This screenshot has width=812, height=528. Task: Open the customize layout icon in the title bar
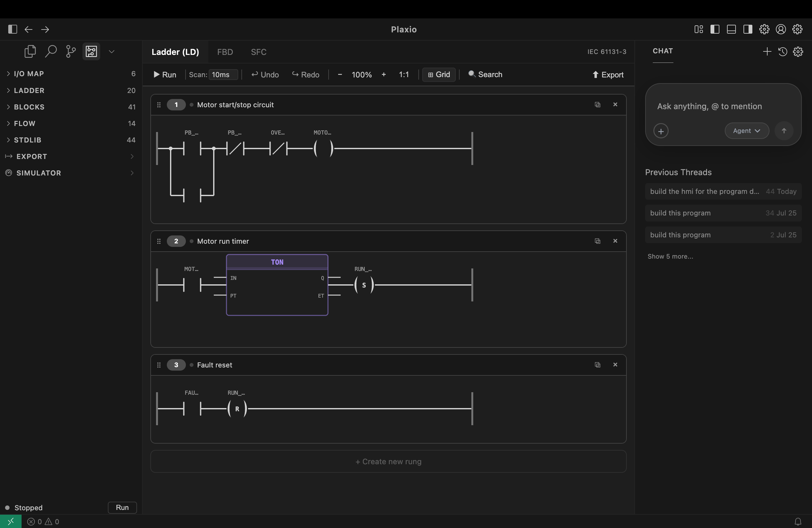(698, 30)
